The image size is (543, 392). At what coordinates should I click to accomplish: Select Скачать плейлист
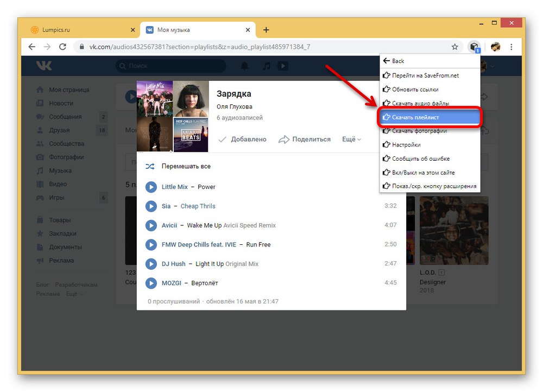tap(429, 117)
